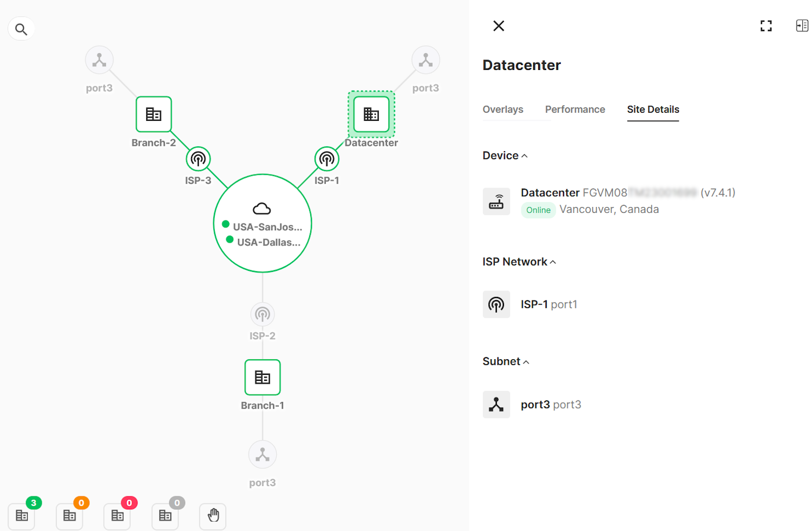
Task: Open the Performance tab
Action: pos(574,109)
